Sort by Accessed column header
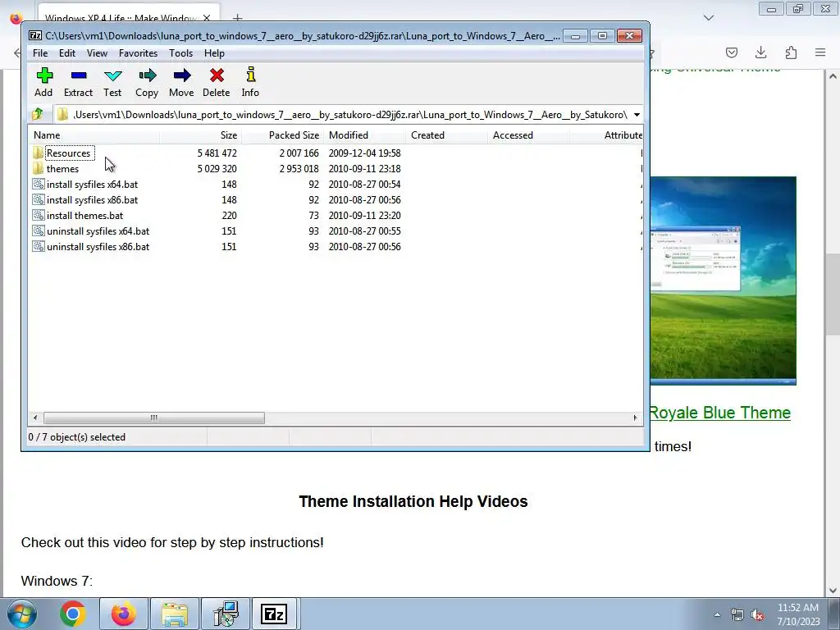Image resolution: width=840 pixels, height=630 pixels. point(529,135)
